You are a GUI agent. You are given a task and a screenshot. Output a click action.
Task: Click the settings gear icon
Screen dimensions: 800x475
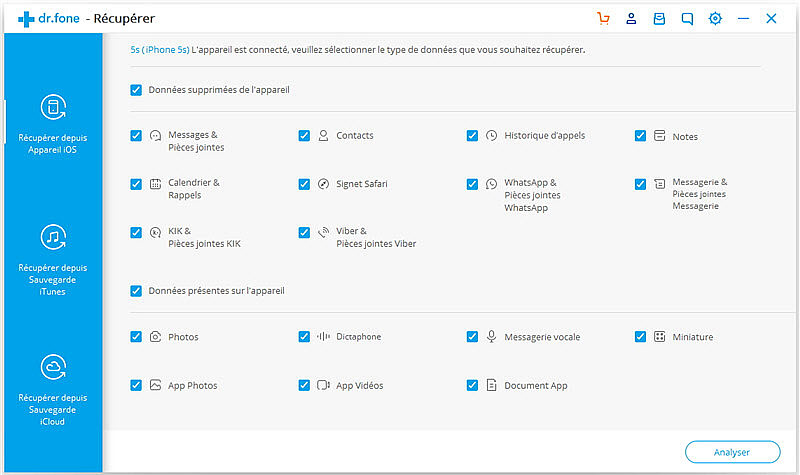(715, 19)
